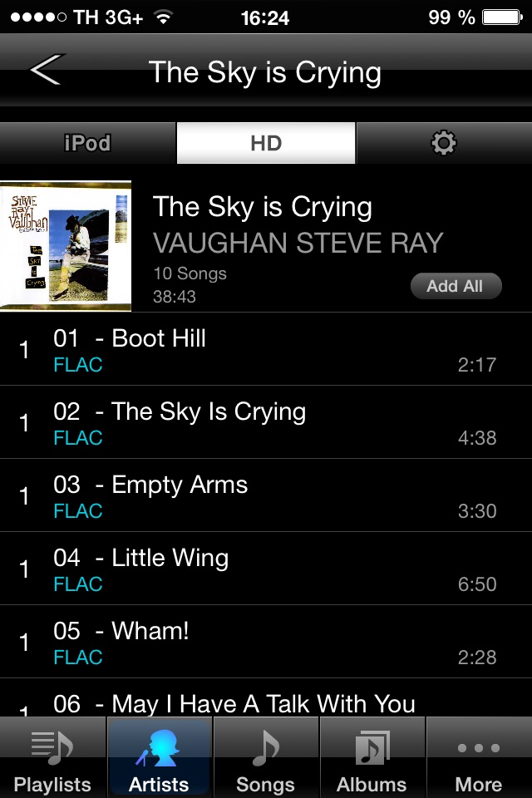
Task: Open the Songs music note icon
Action: pyautogui.click(x=265, y=748)
